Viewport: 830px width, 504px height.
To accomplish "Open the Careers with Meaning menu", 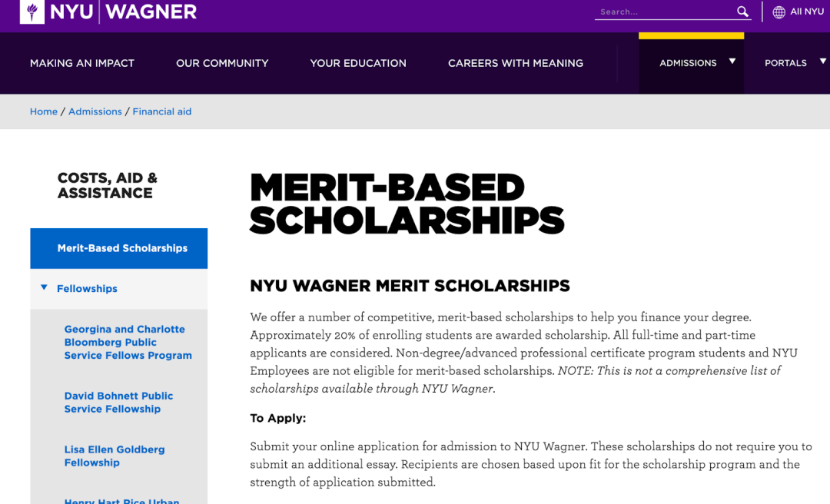I will tap(516, 63).
